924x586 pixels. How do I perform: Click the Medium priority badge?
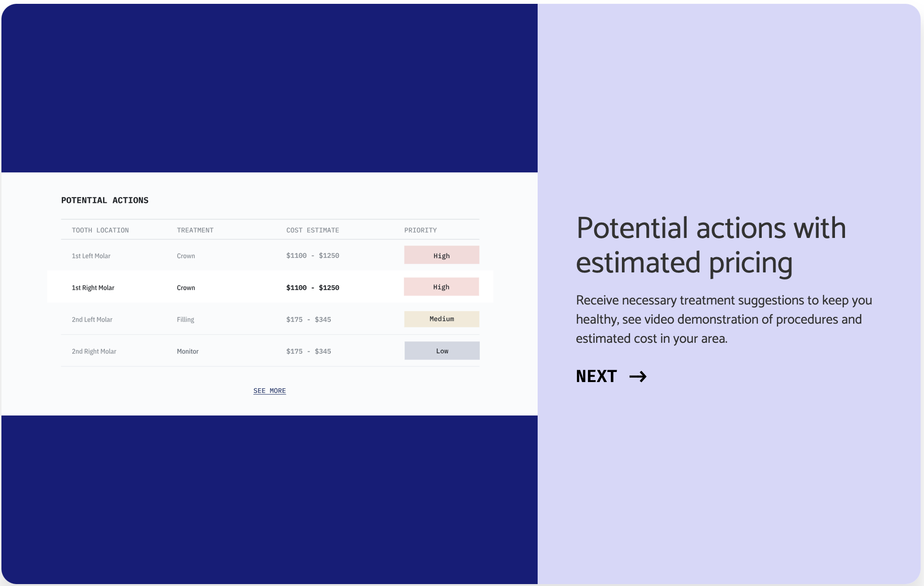[x=441, y=319]
